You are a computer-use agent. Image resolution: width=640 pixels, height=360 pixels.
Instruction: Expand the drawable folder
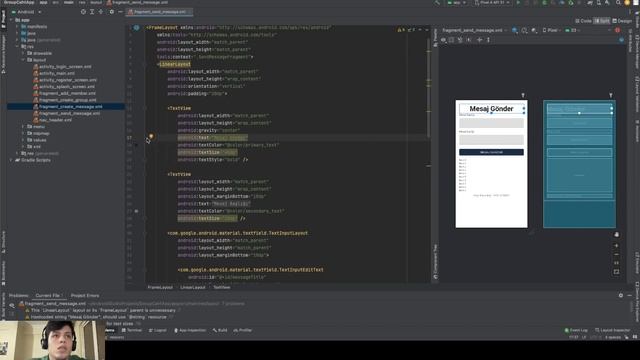23,53
